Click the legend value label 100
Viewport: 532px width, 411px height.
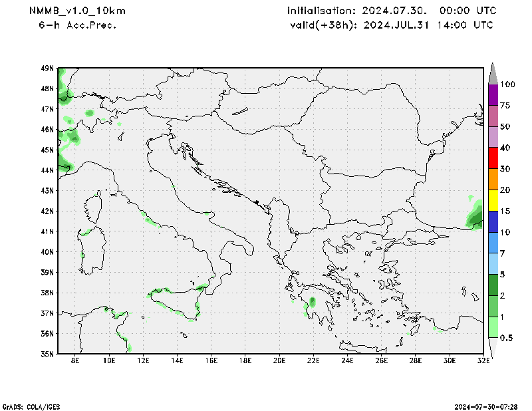pos(508,84)
